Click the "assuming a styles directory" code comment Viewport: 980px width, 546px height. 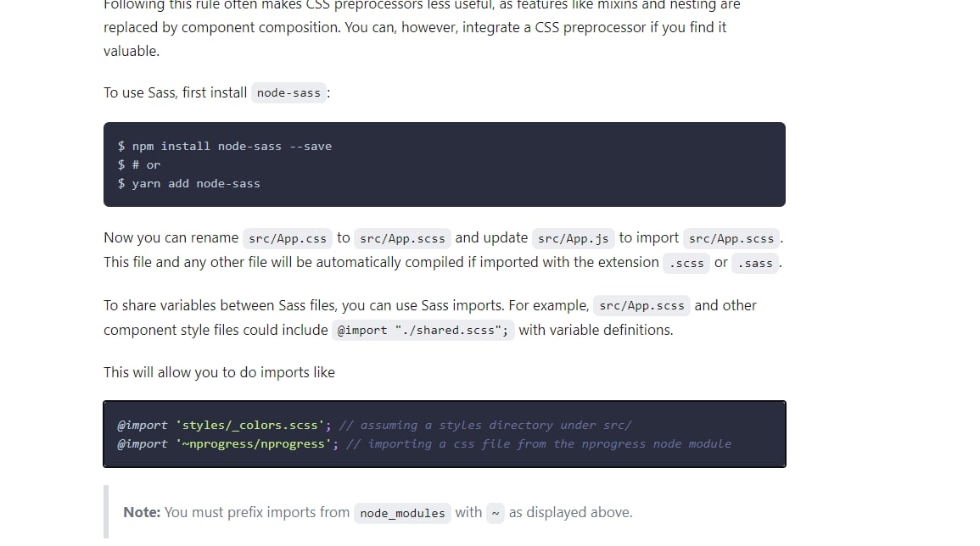[484, 426]
